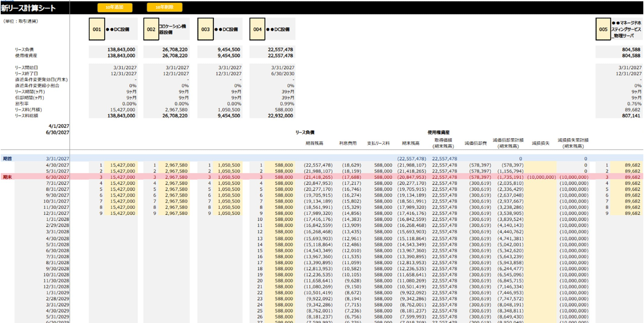Screen dimensions: 644x323
Task: Click the 003 lease number box
Action: coord(205,29)
